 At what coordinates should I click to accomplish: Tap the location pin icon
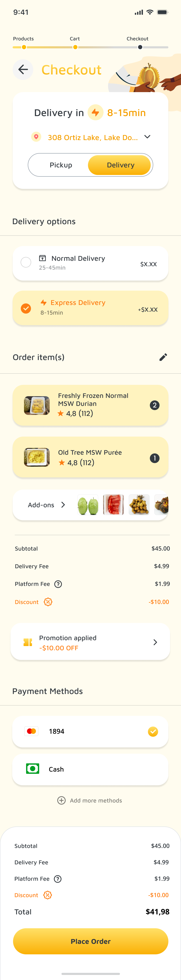(x=36, y=137)
